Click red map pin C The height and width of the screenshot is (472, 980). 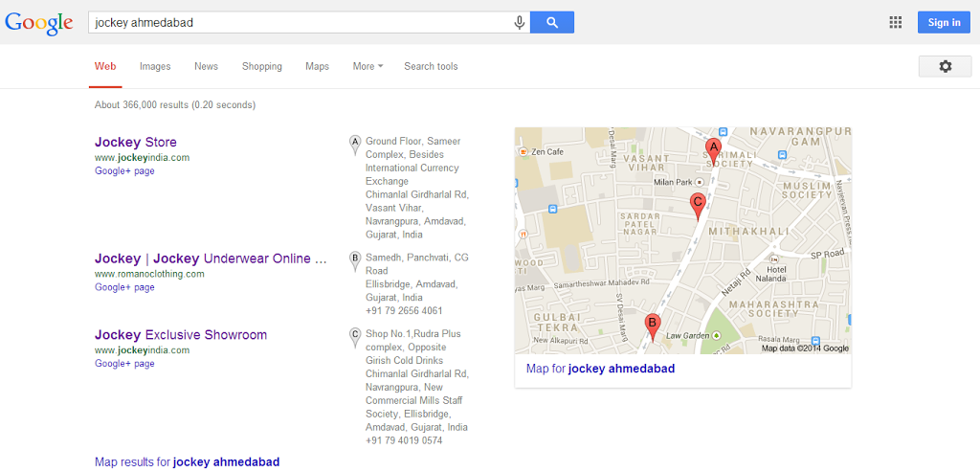pyautogui.click(x=698, y=203)
